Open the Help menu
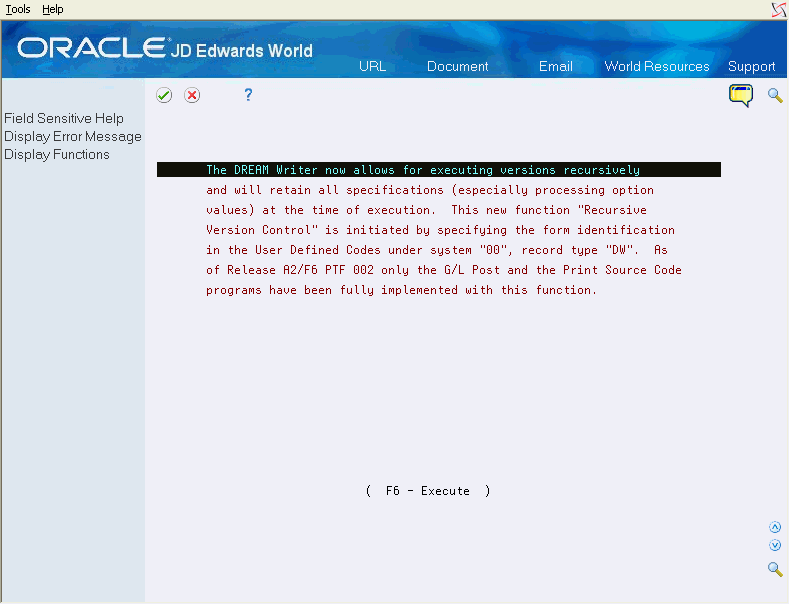 click(52, 9)
